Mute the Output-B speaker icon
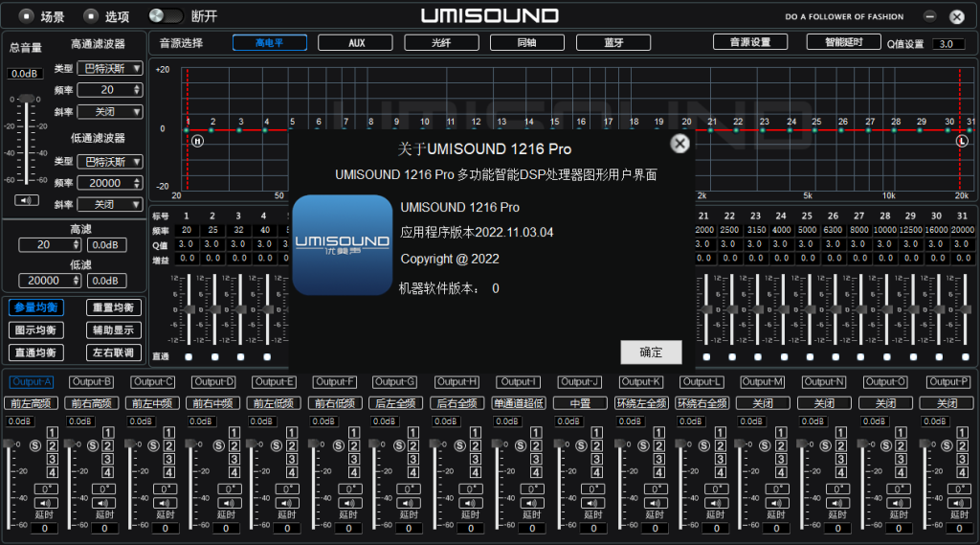This screenshot has width=980, height=545. 103,503
